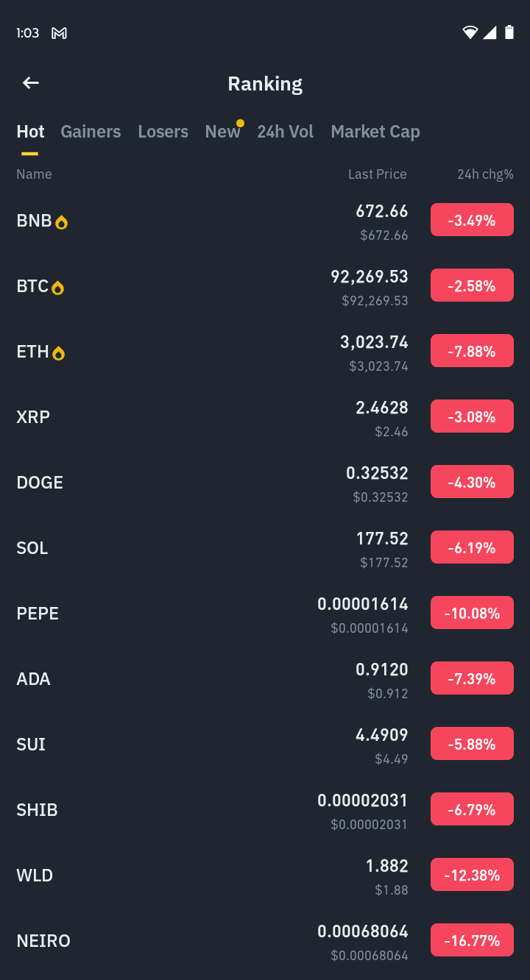Tap the flame icon beside ETH
The height and width of the screenshot is (980, 530).
click(x=59, y=353)
